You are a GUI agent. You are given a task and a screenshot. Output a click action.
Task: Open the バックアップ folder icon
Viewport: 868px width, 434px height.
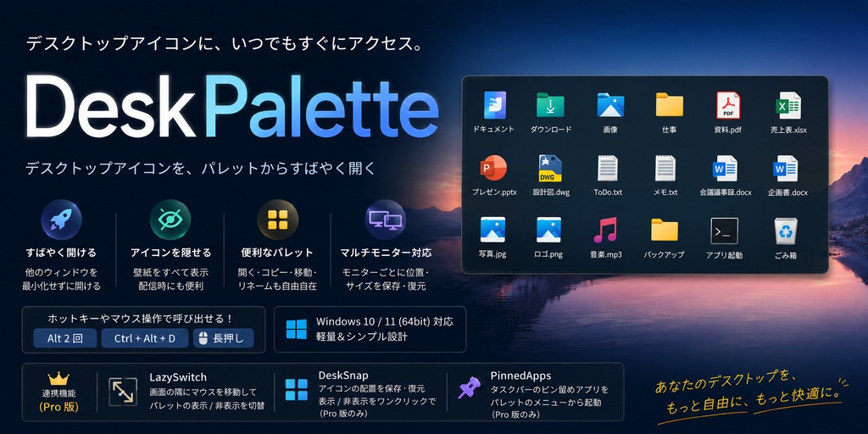pyautogui.click(x=665, y=230)
